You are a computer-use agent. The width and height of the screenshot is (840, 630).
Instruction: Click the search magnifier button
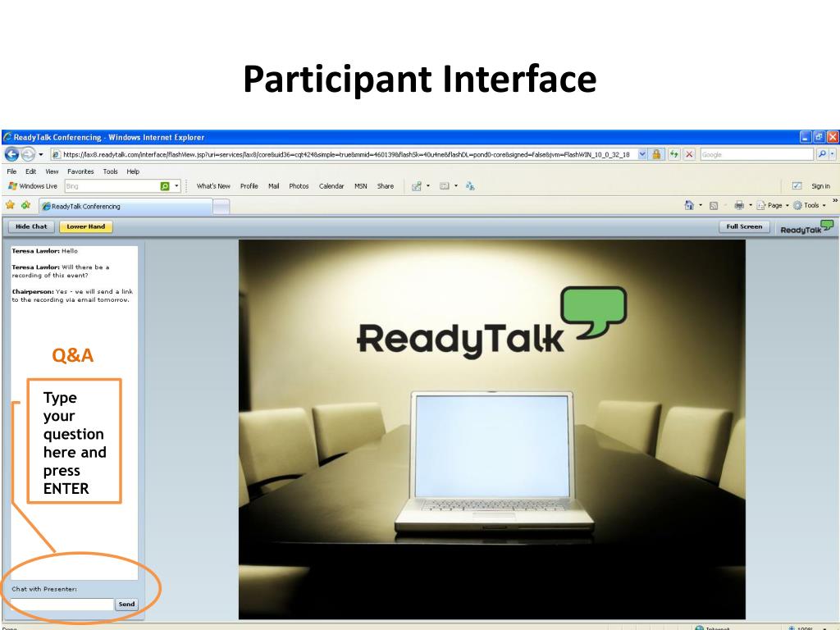pyautogui.click(x=822, y=154)
